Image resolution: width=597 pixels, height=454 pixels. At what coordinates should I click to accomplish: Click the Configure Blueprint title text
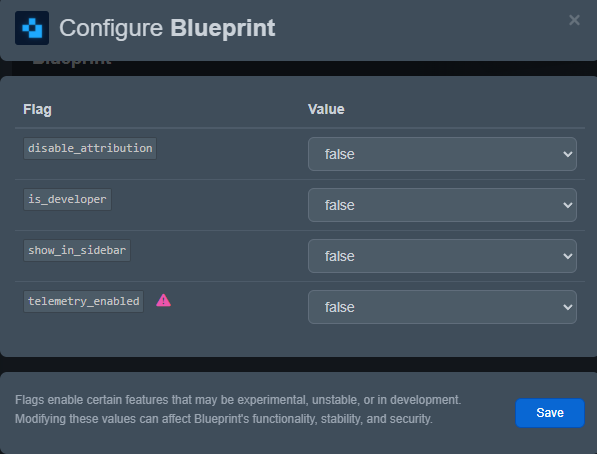tap(167, 28)
